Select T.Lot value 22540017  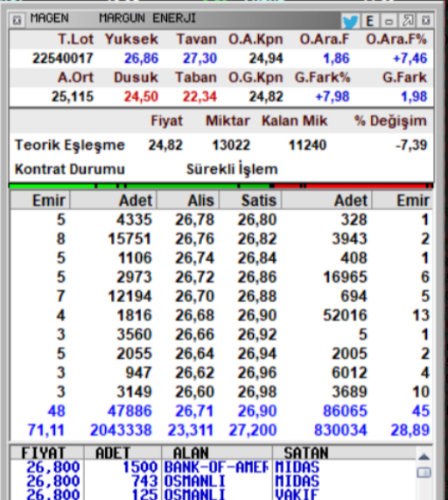(63, 59)
